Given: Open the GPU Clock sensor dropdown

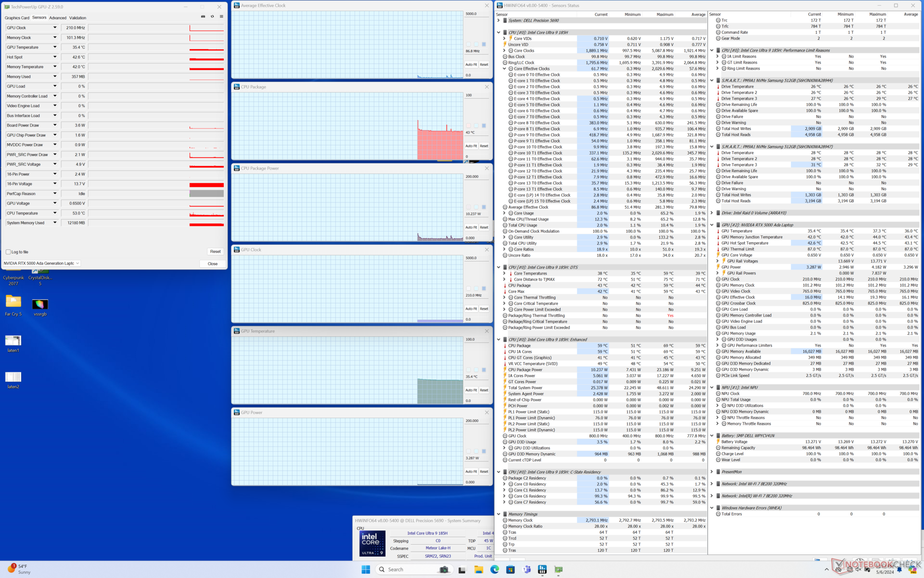Looking at the screenshot, I should [55, 27].
